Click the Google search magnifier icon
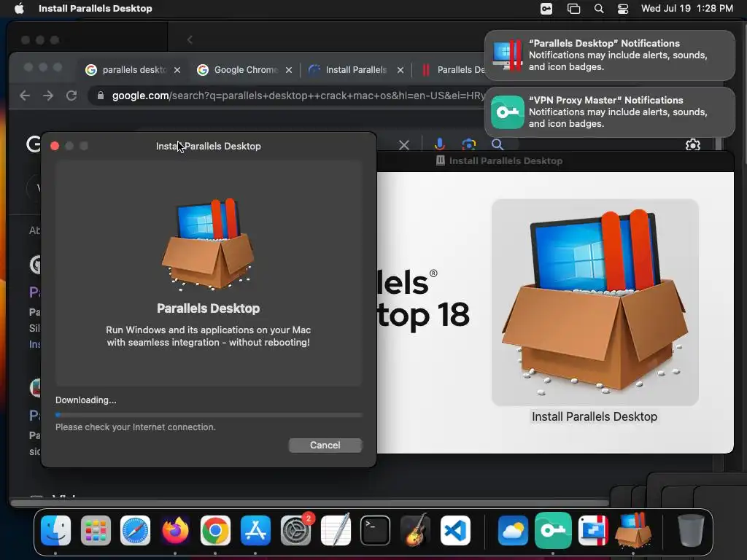Screen dimensions: 747x560 click(498, 144)
